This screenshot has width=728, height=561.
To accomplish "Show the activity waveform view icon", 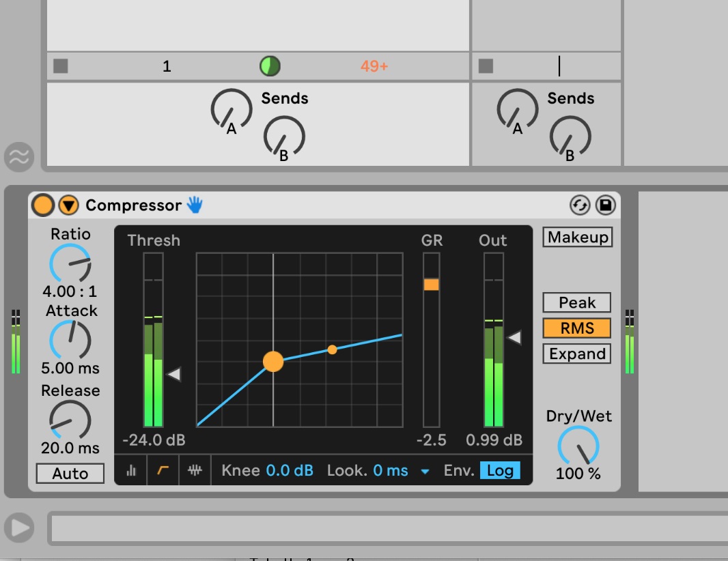I will pyautogui.click(x=195, y=471).
